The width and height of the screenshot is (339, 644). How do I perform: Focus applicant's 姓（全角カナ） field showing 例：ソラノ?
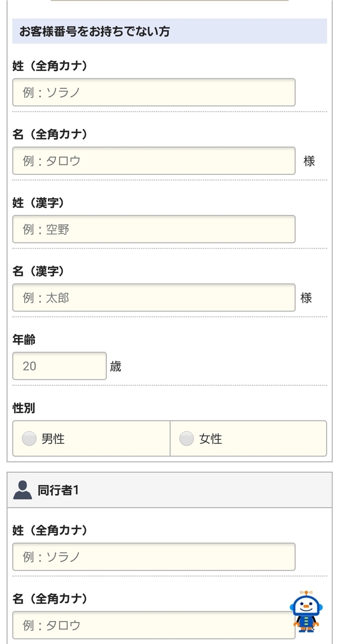pyautogui.click(x=154, y=92)
